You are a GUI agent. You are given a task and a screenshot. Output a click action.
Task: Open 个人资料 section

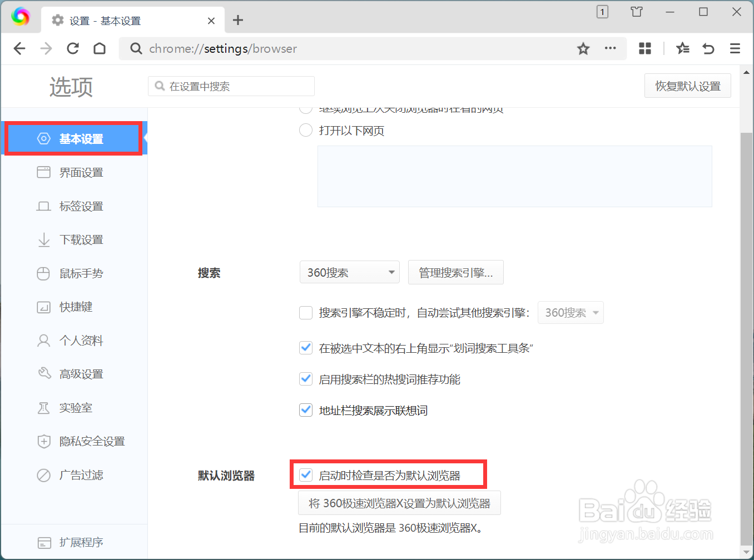[x=74, y=341]
